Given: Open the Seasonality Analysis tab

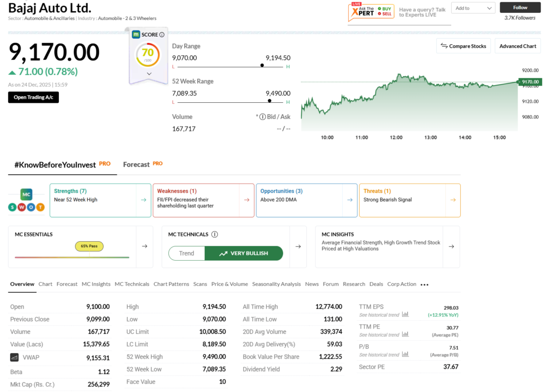Looking at the screenshot, I should coord(276,284).
